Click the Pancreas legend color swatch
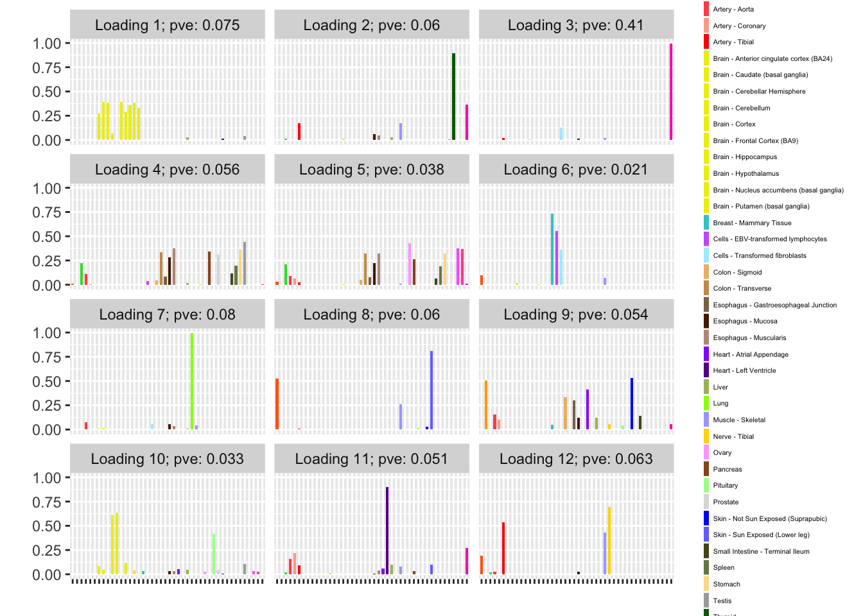The image size is (863, 616). point(706,469)
